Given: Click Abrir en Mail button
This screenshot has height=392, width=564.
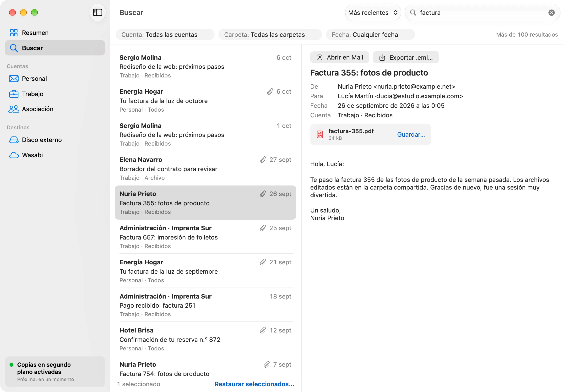Looking at the screenshot, I should tap(339, 57).
